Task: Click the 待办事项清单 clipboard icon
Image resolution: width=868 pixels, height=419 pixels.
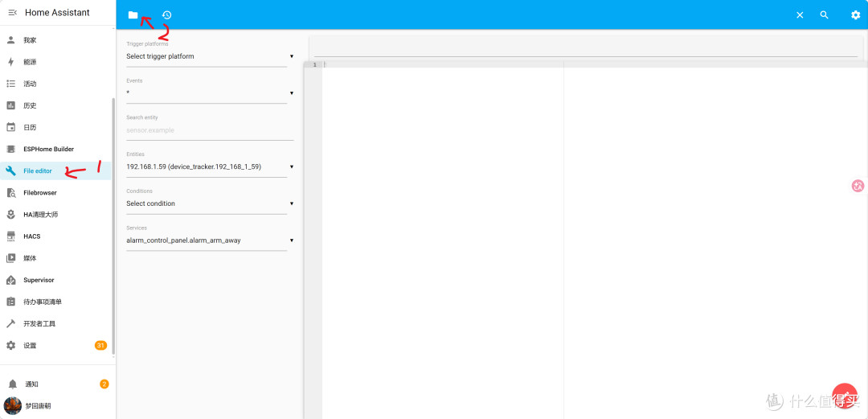Action: (10, 302)
